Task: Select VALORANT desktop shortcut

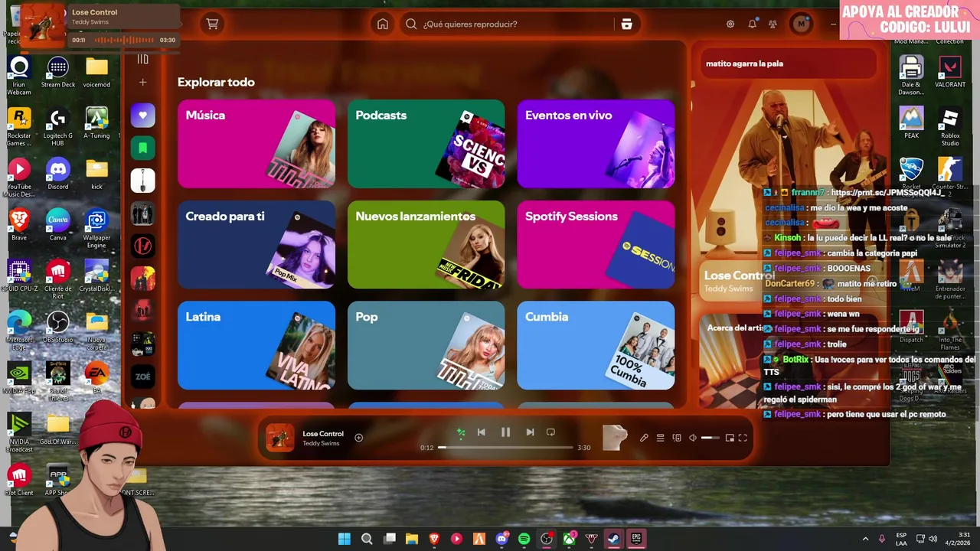Action: coord(950,73)
